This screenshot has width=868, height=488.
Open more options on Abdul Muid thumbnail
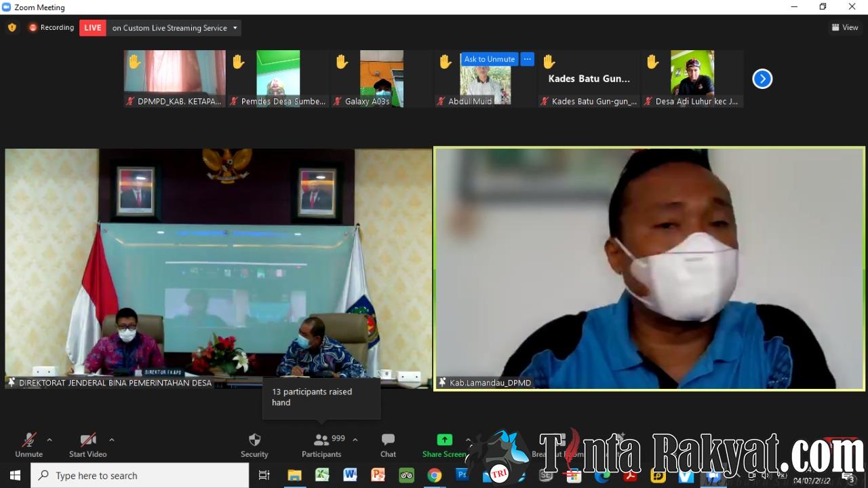click(528, 59)
